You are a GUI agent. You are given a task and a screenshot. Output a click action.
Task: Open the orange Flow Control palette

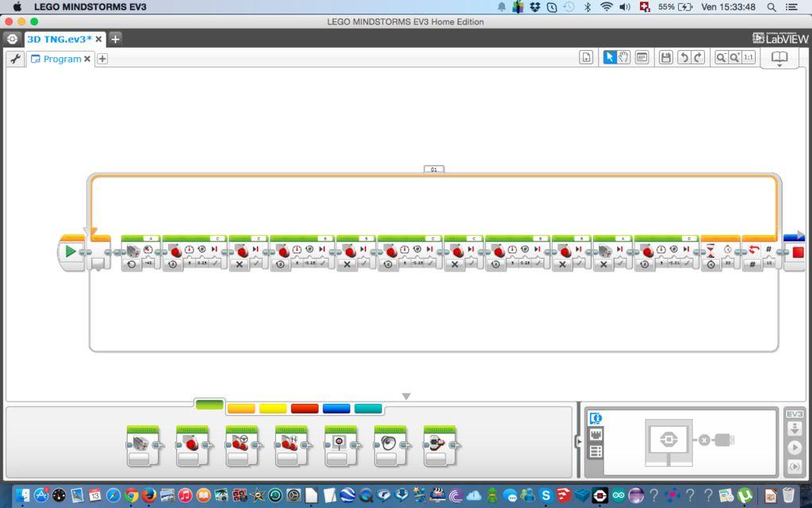pyautogui.click(x=241, y=409)
